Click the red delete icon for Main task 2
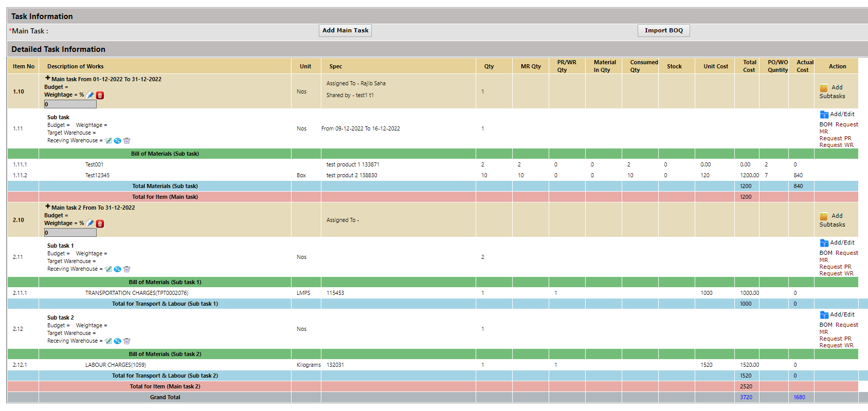The height and width of the screenshot is (411, 868). (100, 223)
